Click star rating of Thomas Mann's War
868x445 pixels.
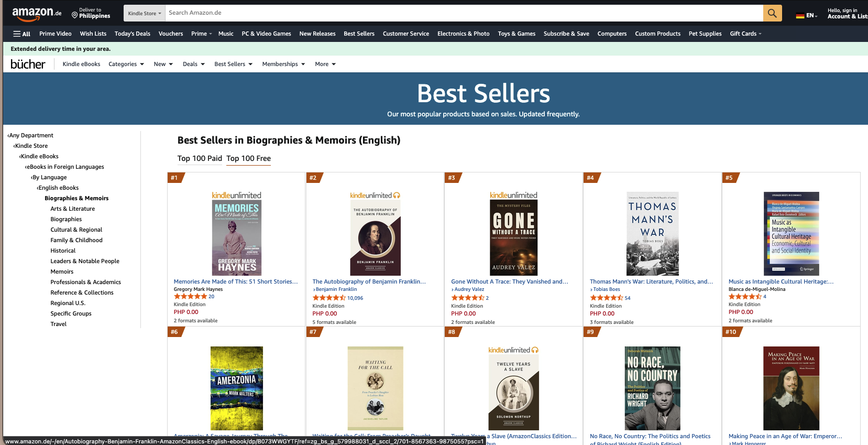[607, 298]
